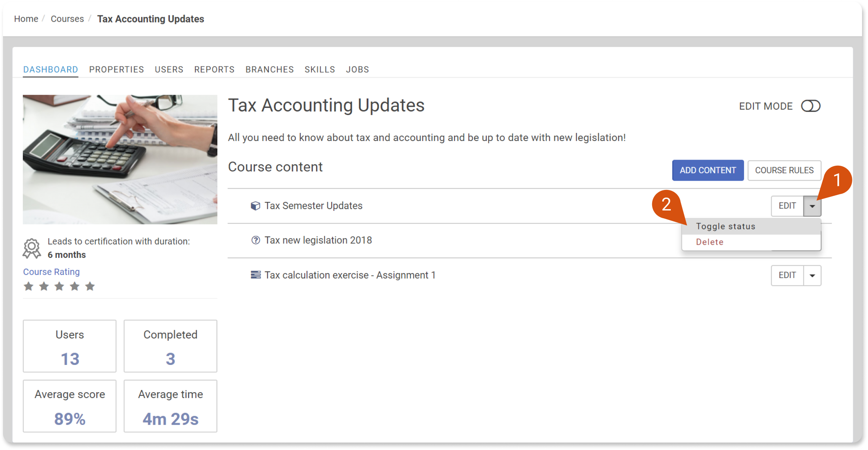Open Tax calculation exercise - Assignment 1
Screen dimensions: 868x450
tap(350, 275)
